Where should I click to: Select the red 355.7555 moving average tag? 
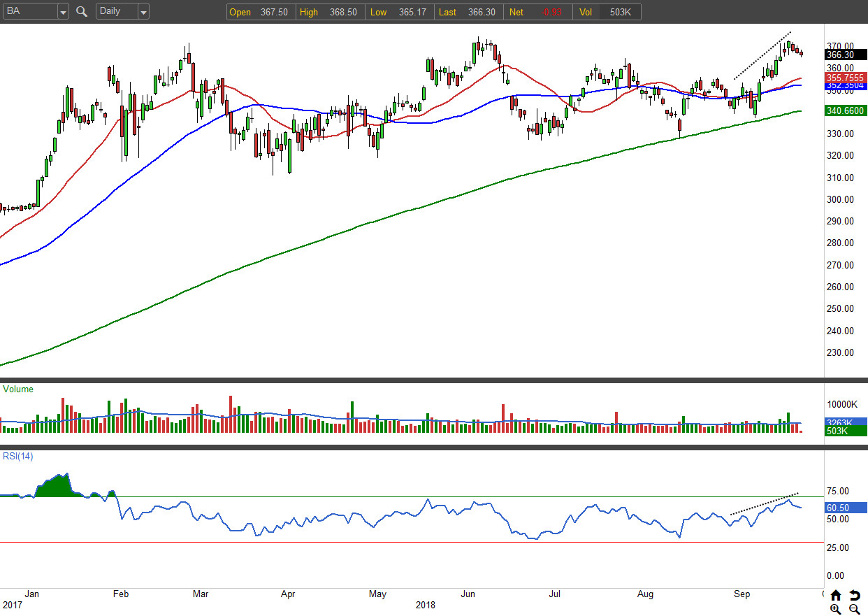pyautogui.click(x=846, y=77)
